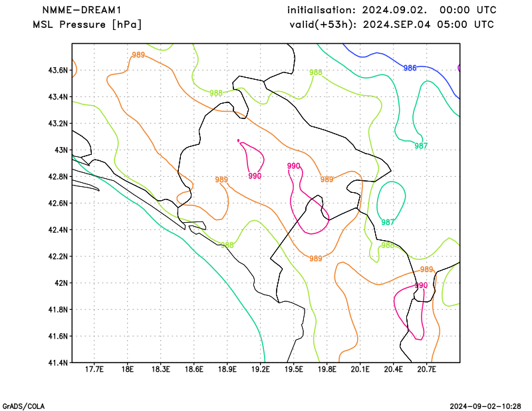Select the 18.6E longitude axis label

(x=194, y=370)
